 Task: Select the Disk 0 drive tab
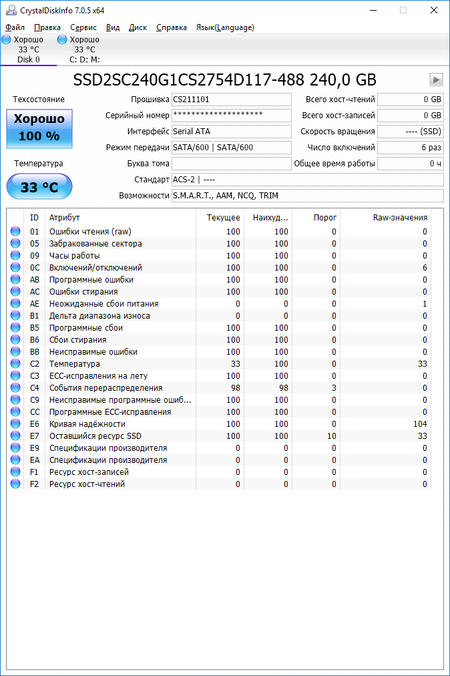pyautogui.click(x=28, y=50)
